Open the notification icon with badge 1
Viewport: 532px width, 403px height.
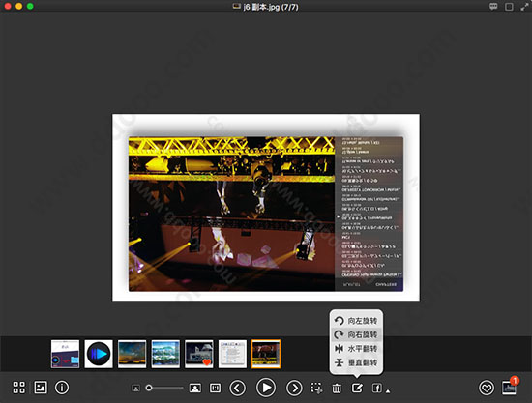[x=510, y=387]
